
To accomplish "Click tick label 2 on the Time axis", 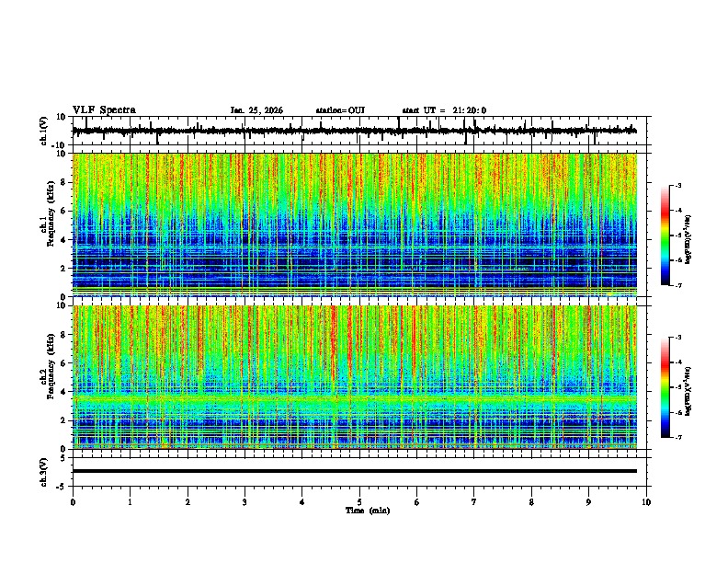I will click(x=188, y=502).
